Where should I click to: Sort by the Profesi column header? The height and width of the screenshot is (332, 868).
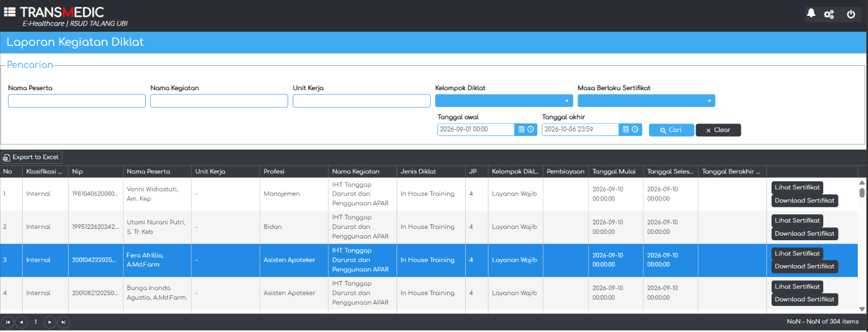pos(294,172)
